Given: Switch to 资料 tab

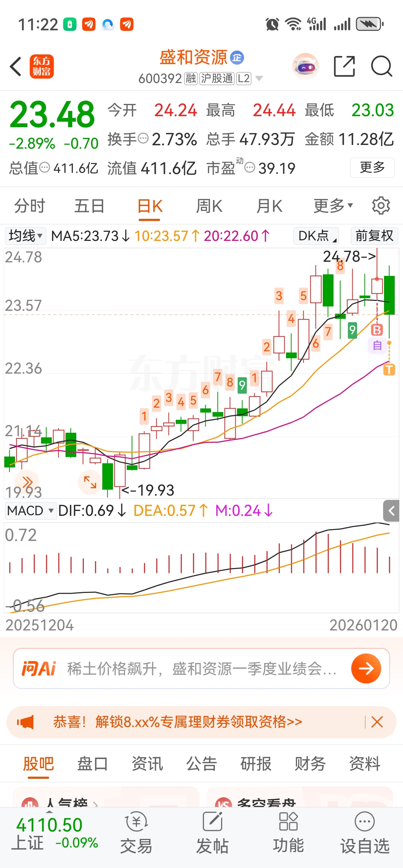Looking at the screenshot, I should tap(365, 763).
